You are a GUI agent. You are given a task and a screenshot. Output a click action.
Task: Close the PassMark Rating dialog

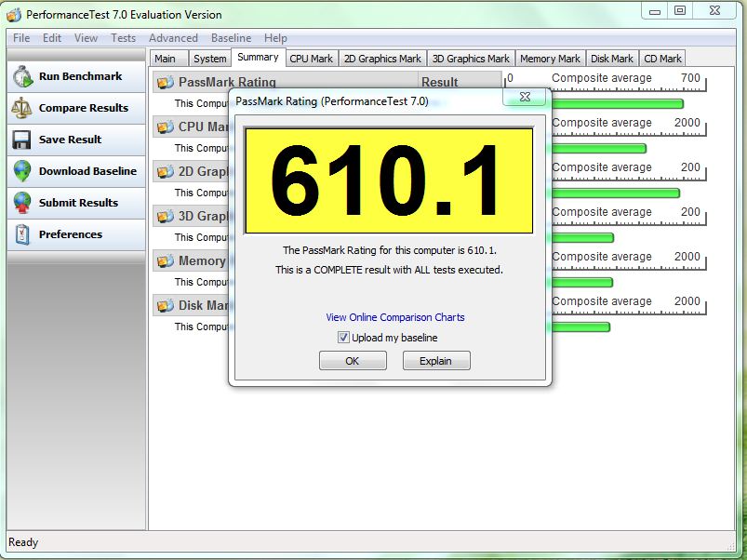click(525, 97)
